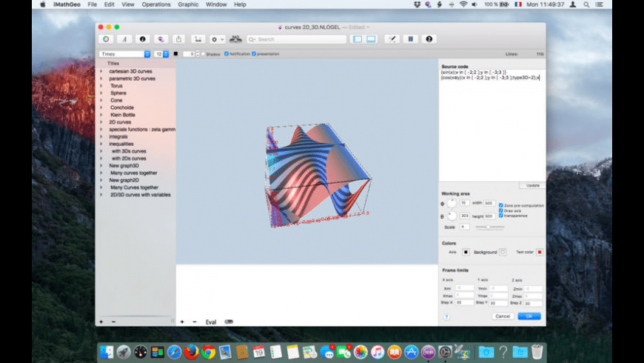Viewport: 644px width, 363px height.
Task: Open the View menu
Action: [x=128, y=4]
